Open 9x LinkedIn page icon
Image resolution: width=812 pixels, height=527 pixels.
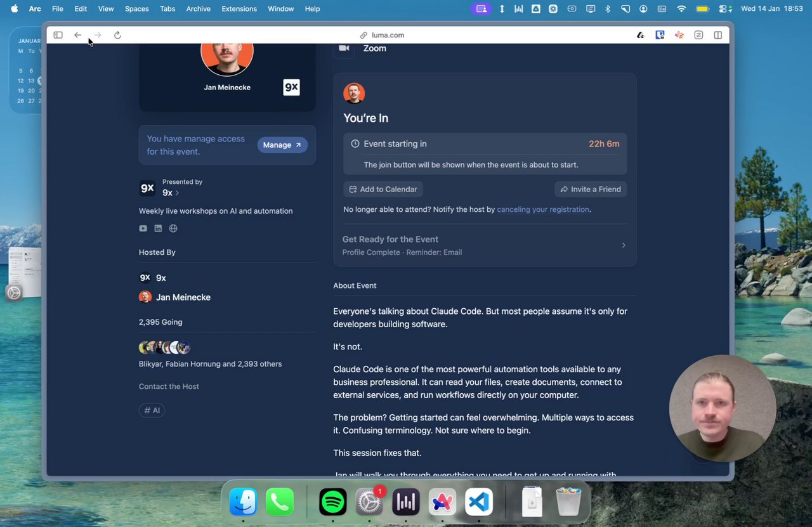tap(158, 228)
